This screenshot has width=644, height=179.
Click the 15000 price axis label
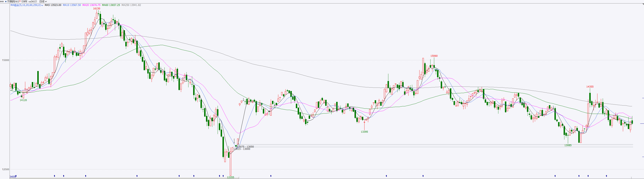(5, 60)
